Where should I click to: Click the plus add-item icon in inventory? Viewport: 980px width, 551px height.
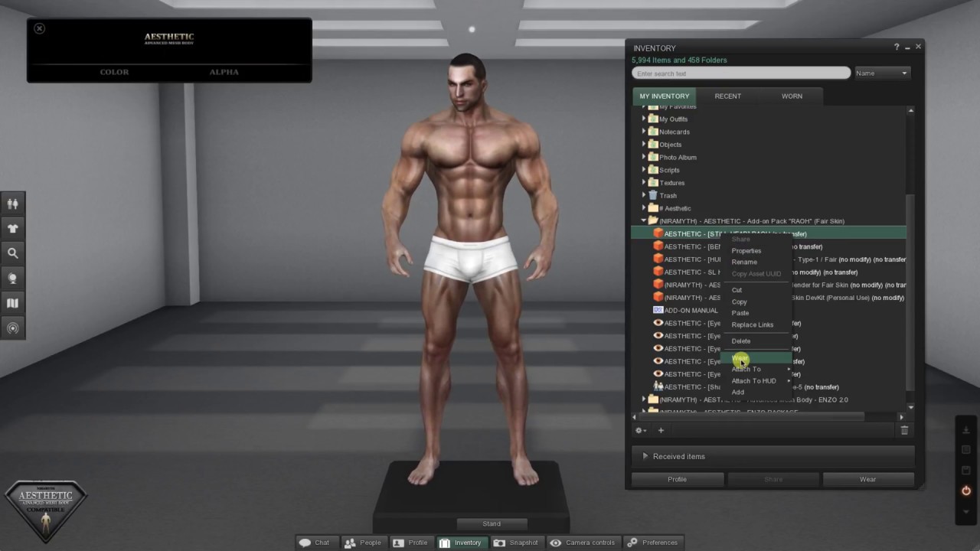click(x=661, y=430)
